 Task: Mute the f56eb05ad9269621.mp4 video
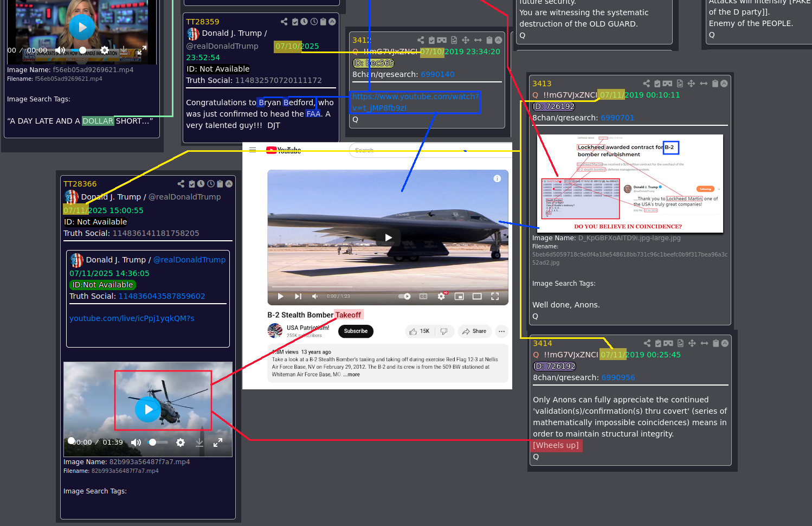coord(60,50)
